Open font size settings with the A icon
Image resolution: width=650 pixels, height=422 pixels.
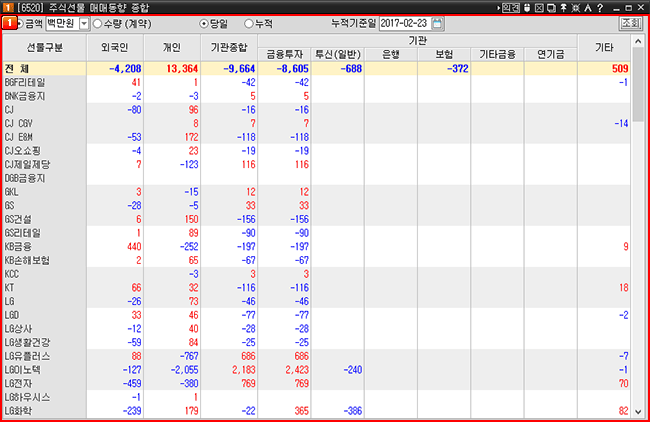pos(588,8)
